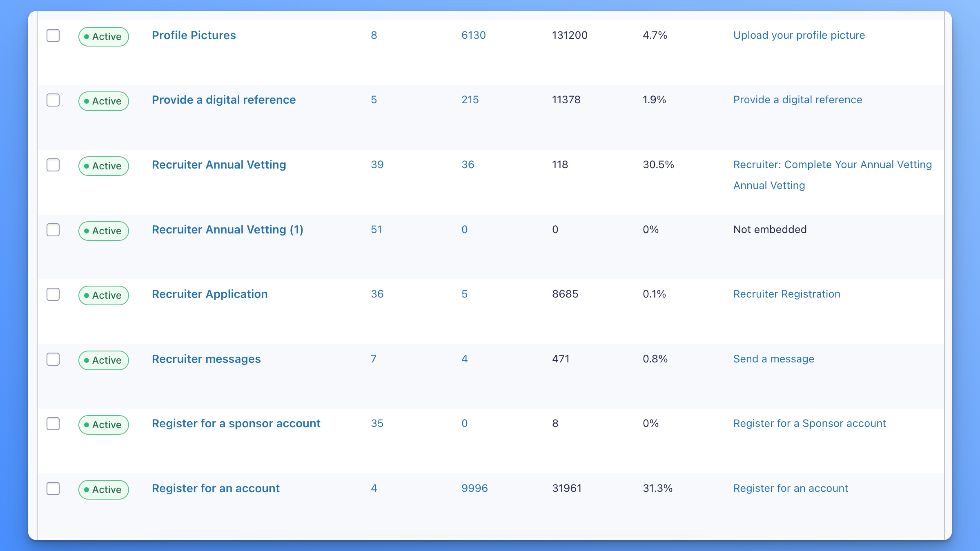Click the Not embedded text
This screenshot has height=551, width=980.
pos(770,229)
